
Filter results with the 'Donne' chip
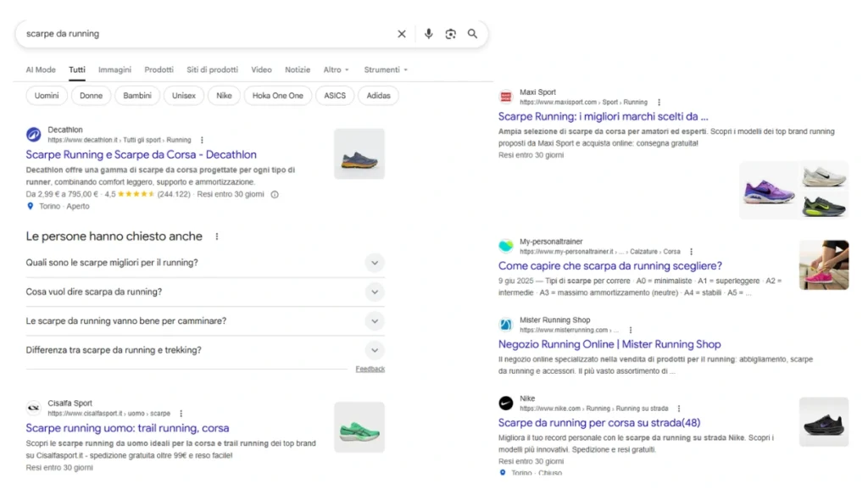coord(91,96)
